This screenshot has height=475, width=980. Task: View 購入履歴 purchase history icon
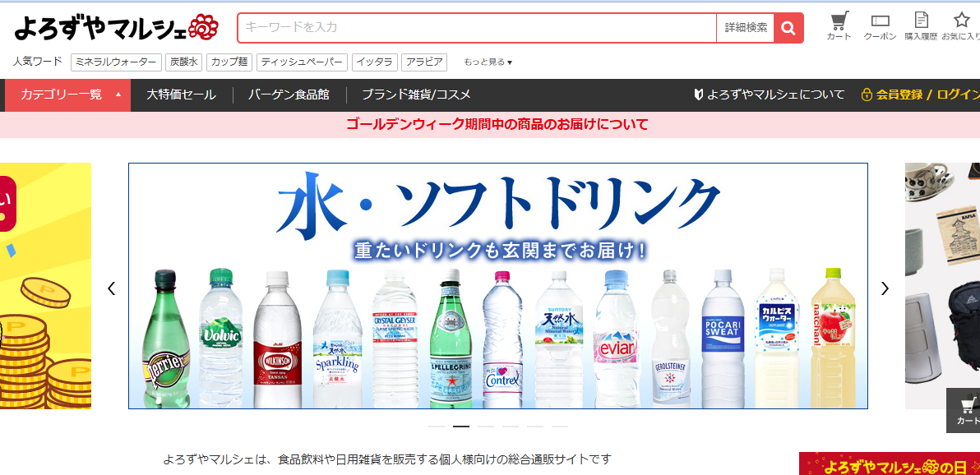(x=922, y=26)
